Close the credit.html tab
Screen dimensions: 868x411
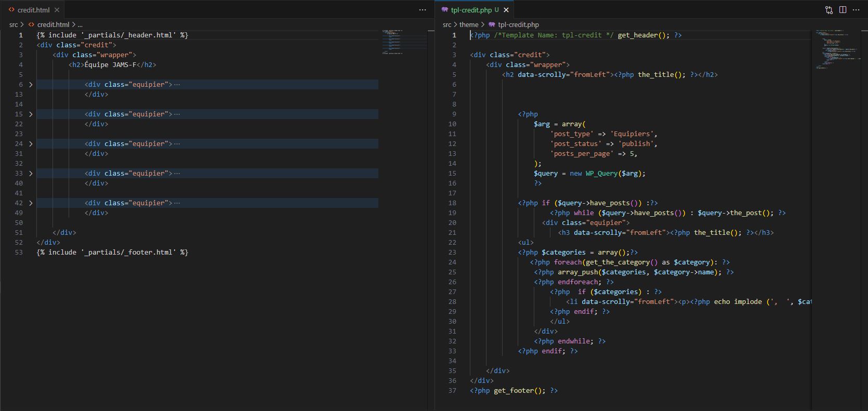tap(57, 10)
